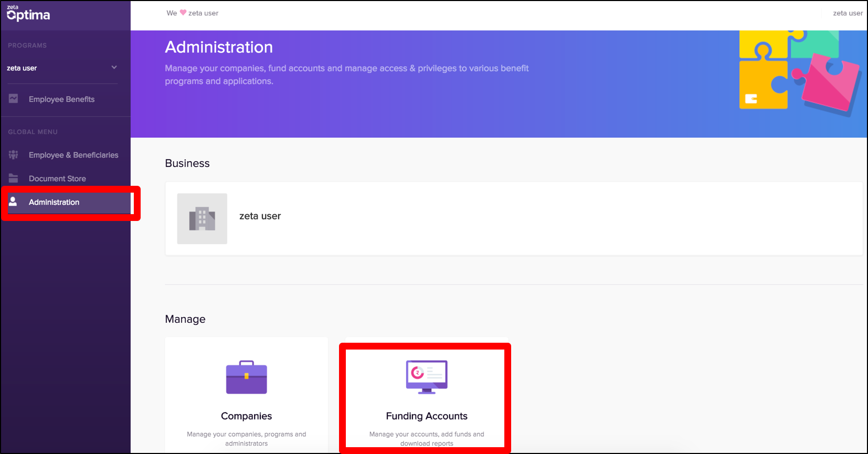Click the GLOBAL MENU sidebar label
This screenshot has width=868, height=454.
point(33,132)
